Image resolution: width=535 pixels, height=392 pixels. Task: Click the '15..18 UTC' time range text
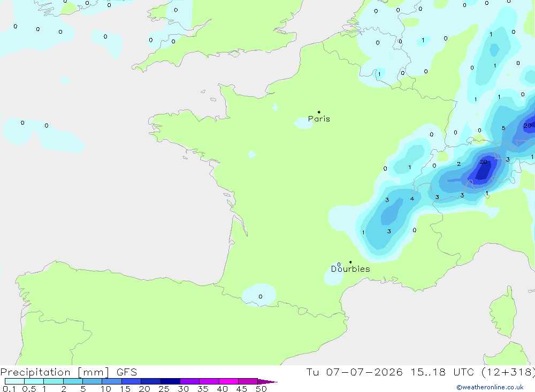point(442,372)
